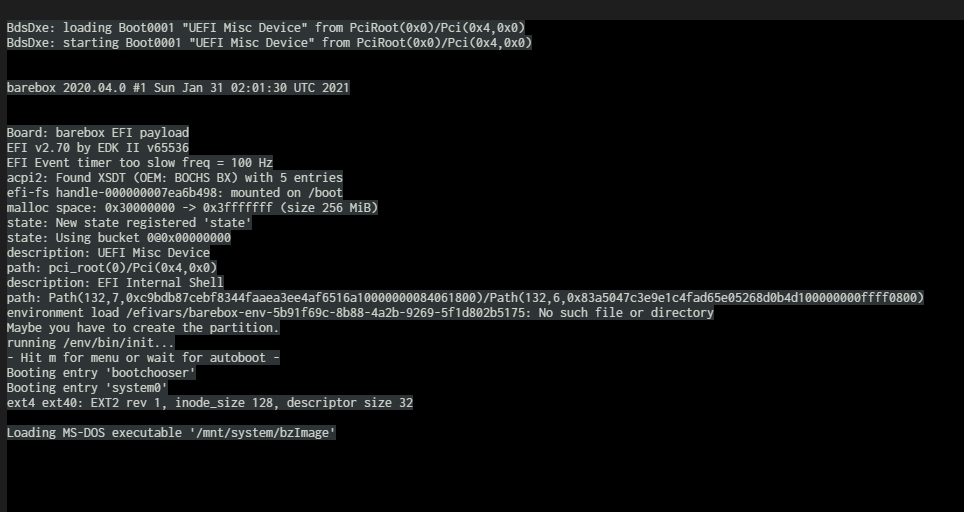Select the 'Board: barebox EFI payload' line

97,133
